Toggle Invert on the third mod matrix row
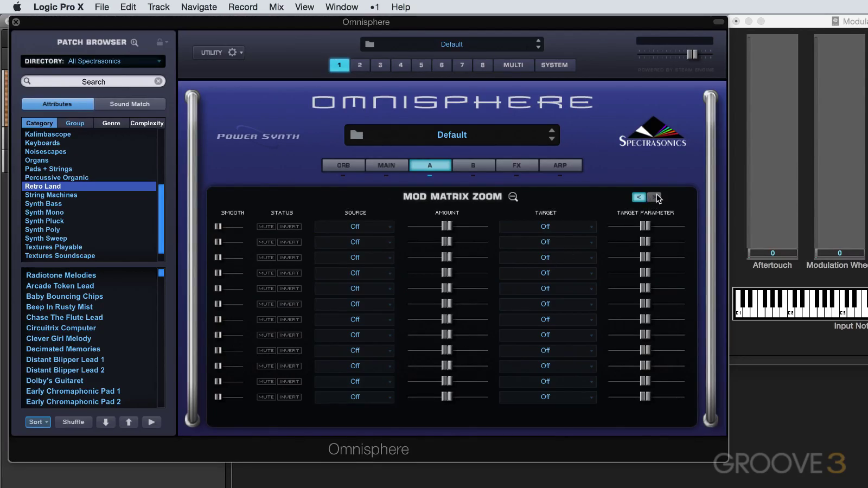The image size is (868, 488). [x=289, y=258]
